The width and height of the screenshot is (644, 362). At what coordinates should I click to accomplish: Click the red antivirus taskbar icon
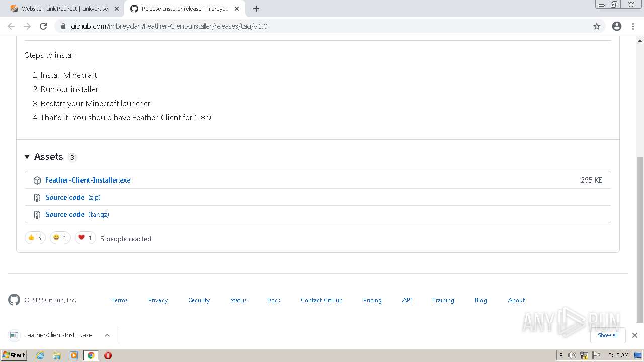108,355
